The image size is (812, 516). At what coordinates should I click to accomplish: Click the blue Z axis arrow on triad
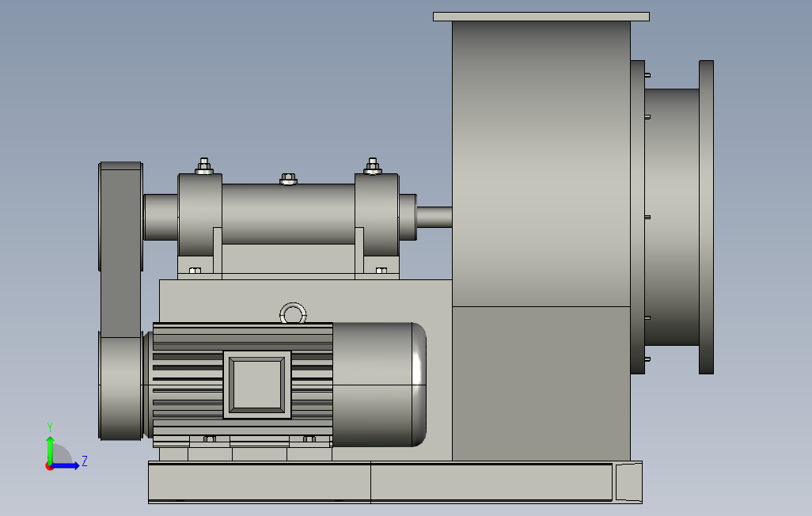65,466
